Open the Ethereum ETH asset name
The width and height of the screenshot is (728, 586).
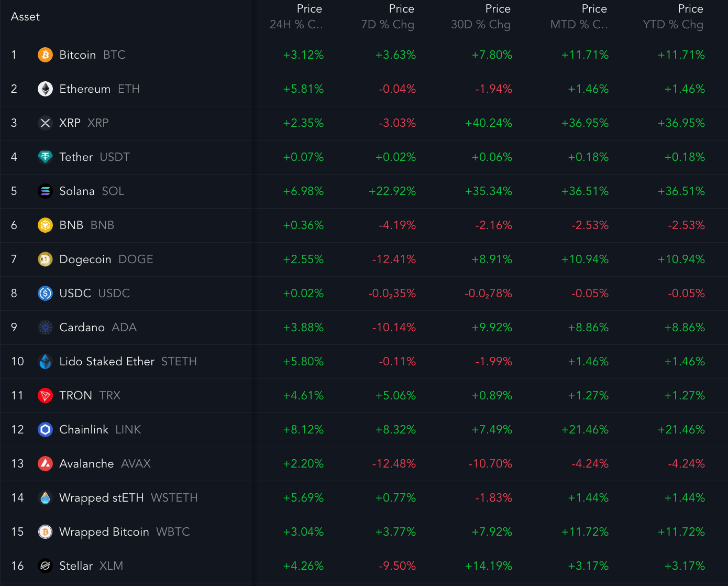100,89
